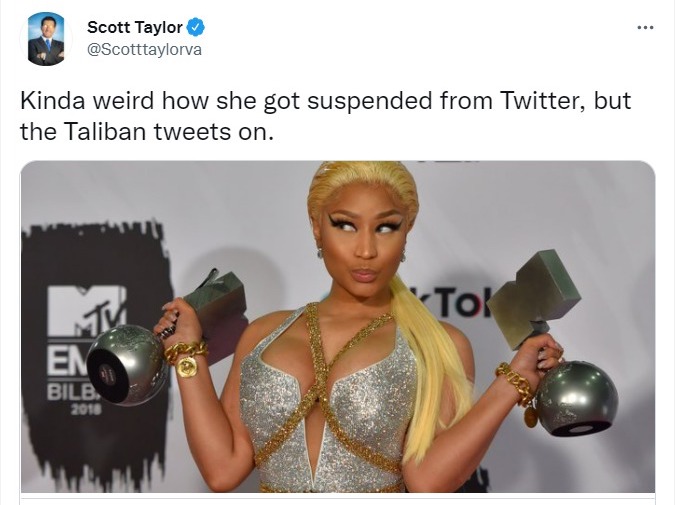Open the embedded award photo
The width and height of the screenshot is (676, 505).
338,326
